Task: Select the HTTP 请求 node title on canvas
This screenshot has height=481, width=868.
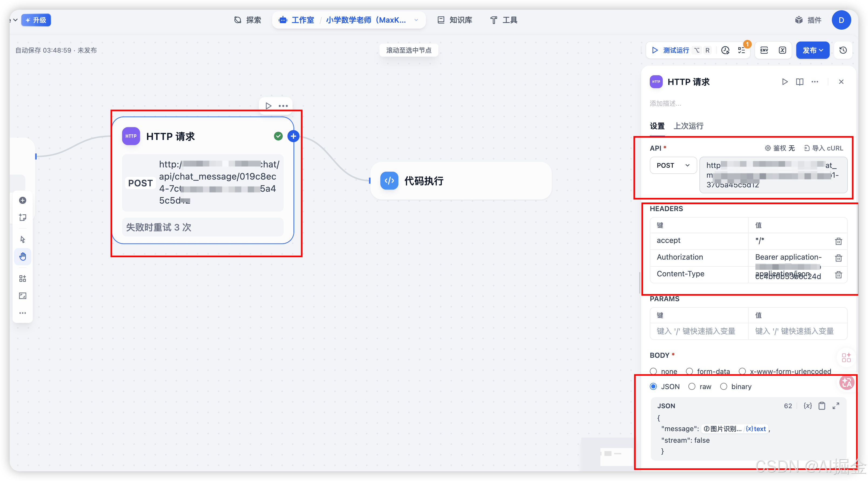Action: click(x=170, y=136)
